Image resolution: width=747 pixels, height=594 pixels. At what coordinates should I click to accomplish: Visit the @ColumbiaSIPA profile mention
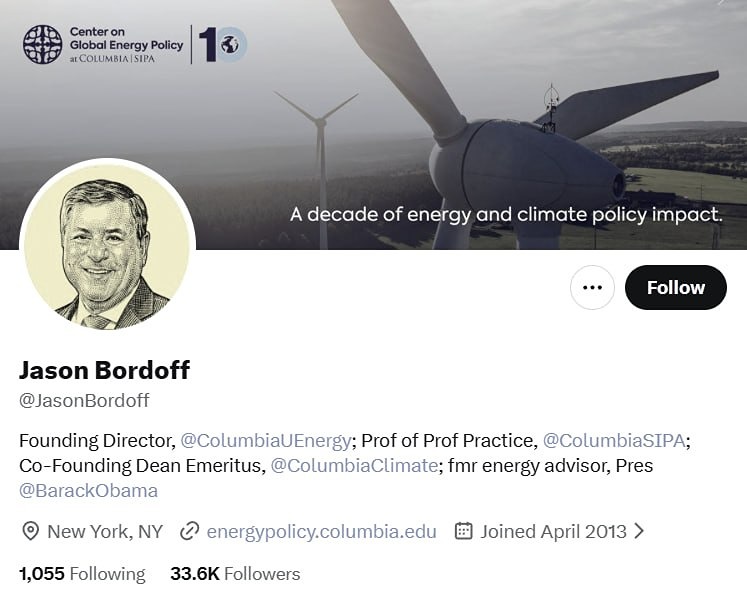(x=616, y=440)
